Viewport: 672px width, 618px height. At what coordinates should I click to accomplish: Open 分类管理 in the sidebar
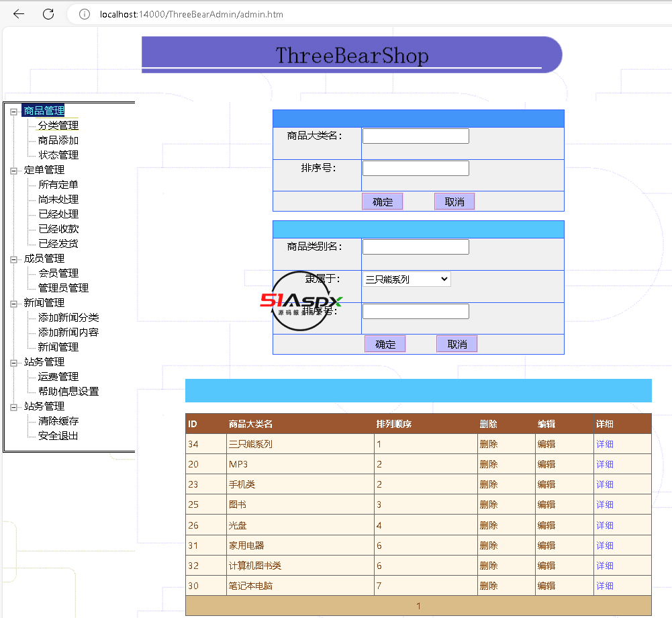58,126
